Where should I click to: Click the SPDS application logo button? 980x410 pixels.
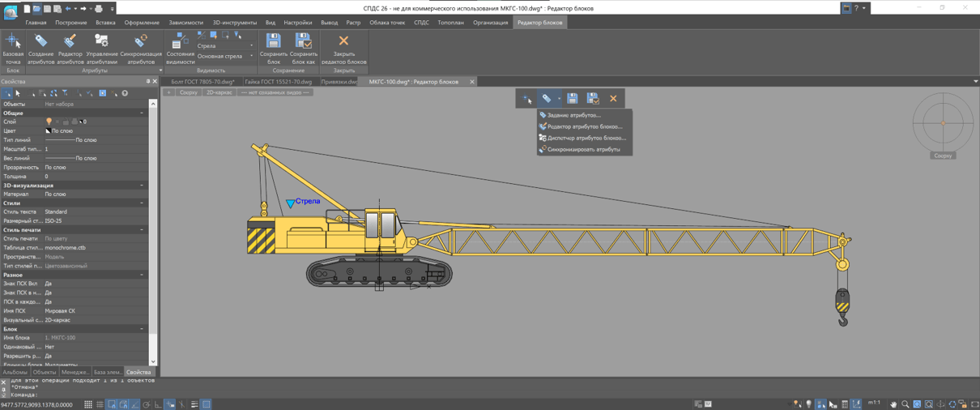coord(11,11)
